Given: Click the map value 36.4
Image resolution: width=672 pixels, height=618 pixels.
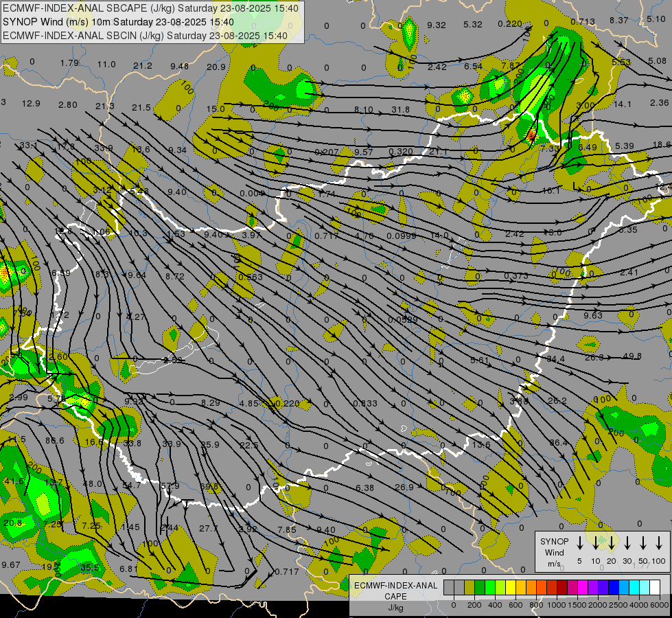Looking at the screenshot, I should click(559, 443).
